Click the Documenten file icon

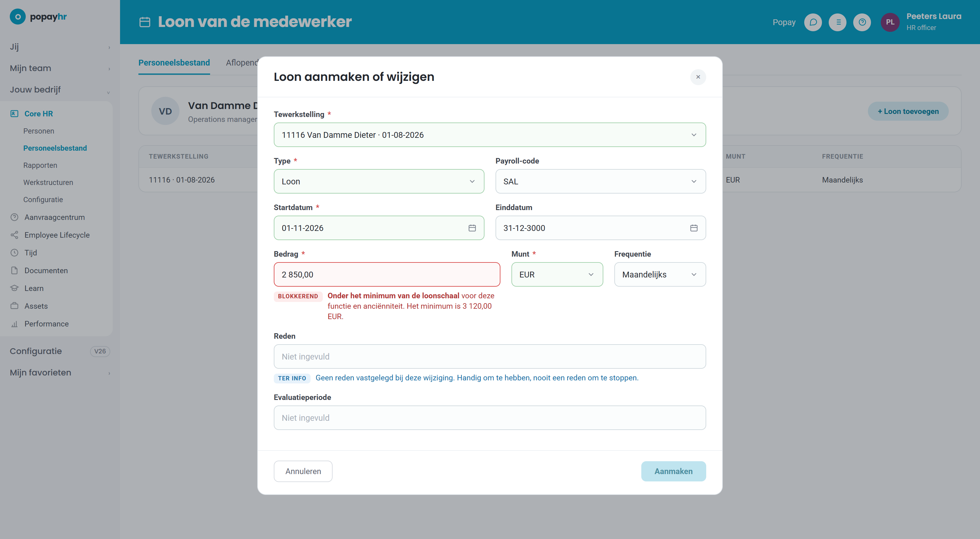(14, 270)
